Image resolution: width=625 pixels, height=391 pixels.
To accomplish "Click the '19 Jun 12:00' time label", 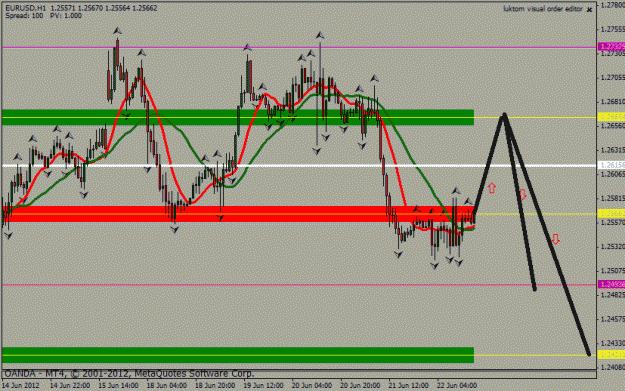I will click(263, 385).
